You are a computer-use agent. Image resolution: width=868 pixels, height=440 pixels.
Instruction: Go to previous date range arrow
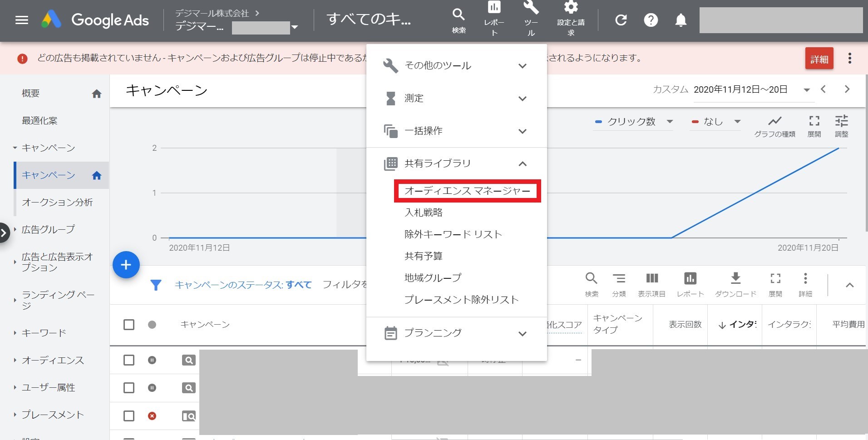[823, 89]
